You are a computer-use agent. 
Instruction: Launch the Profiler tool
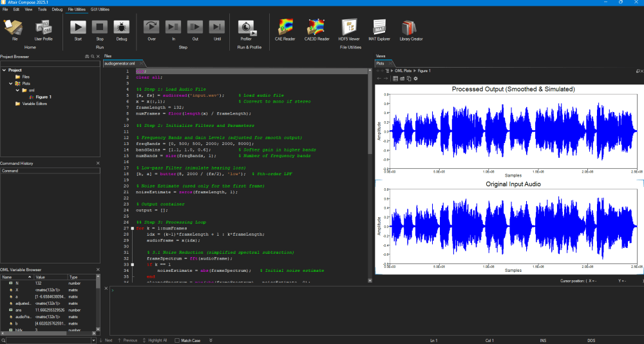[245, 27]
